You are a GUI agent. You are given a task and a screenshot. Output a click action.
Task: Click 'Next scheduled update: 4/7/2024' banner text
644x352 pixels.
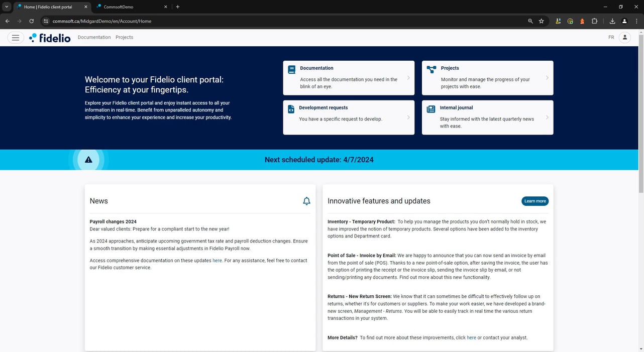pos(319,160)
